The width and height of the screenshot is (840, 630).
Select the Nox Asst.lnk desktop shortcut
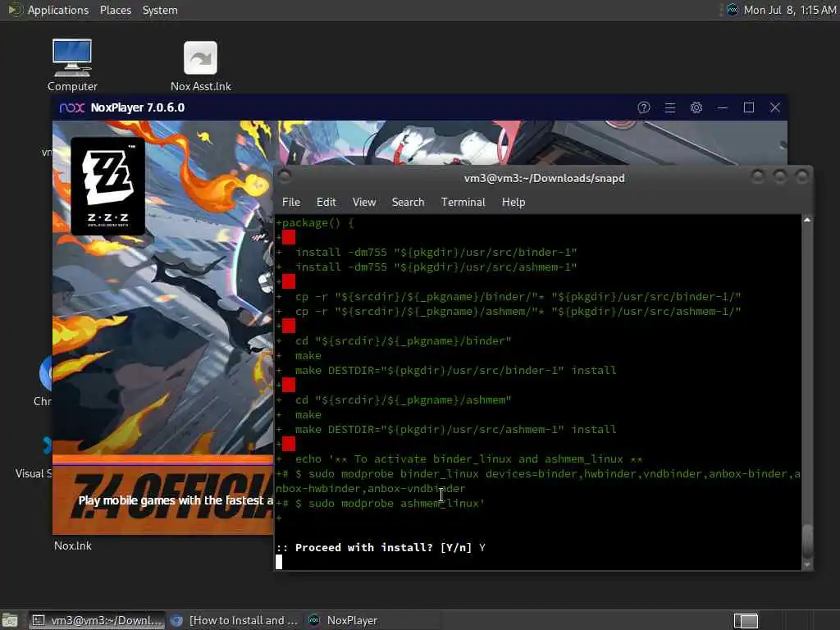200,66
